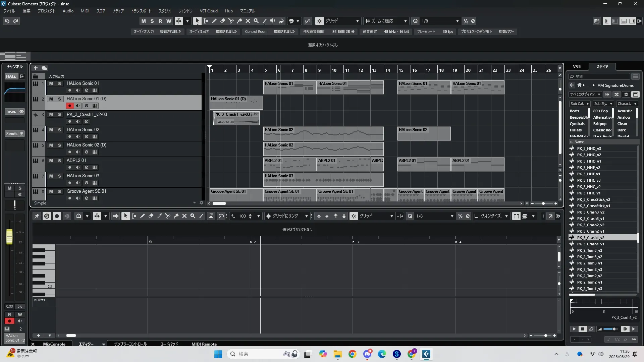This screenshot has height=362, width=644.
Task: Select the Eraser tool in top toolbar
Action: click(223, 21)
